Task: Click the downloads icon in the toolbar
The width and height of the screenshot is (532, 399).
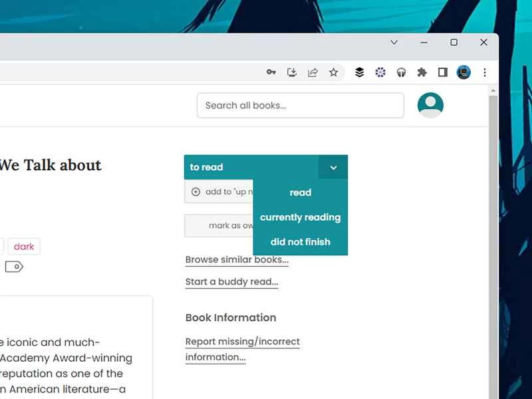Action: click(292, 72)
